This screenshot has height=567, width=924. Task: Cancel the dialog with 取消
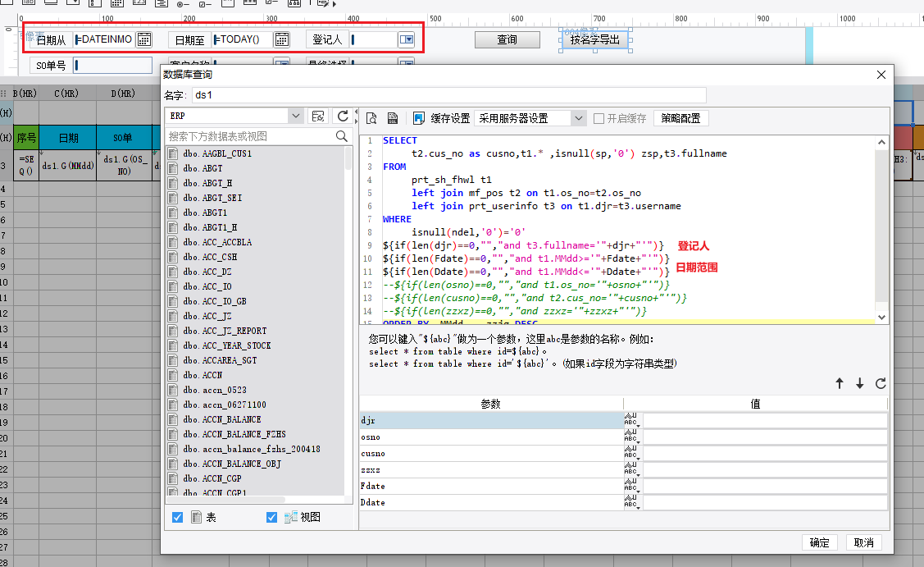click(x=864, y=543)
